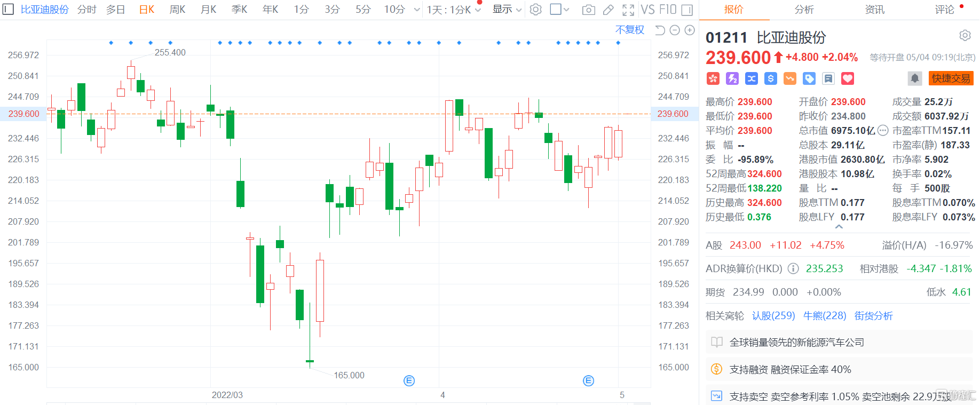
Task: Toggle right quote panel visibility icon
Action: click(x=687, y=10)
